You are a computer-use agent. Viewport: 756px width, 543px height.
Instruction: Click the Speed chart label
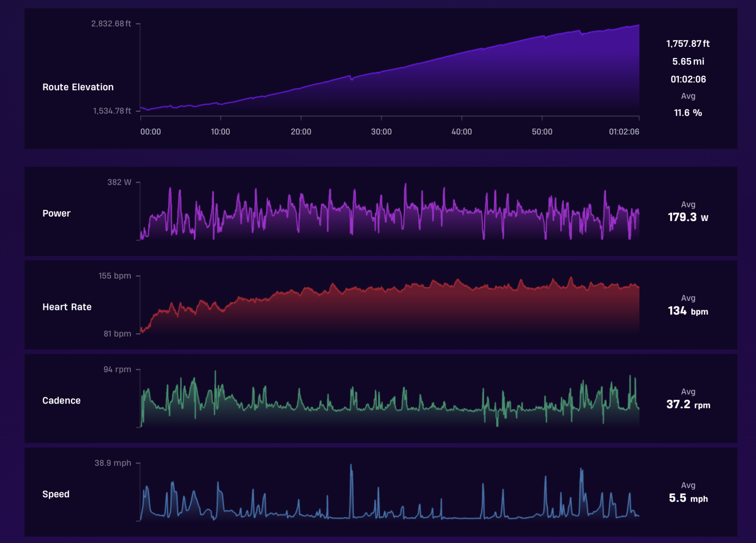click(56, 494)
